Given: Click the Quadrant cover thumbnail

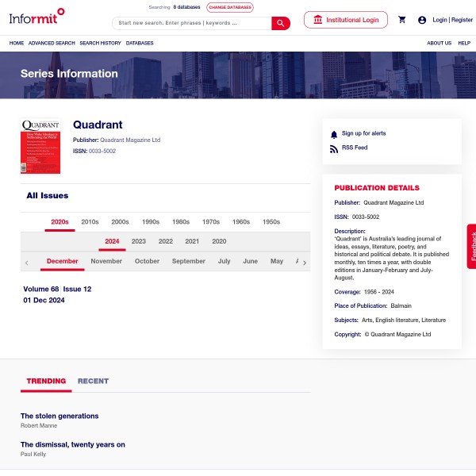Looking at the screenshot, I should coord(40,147).
